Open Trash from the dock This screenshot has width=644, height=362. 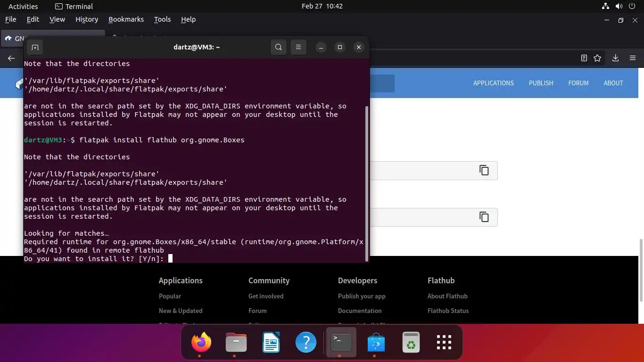411,342
